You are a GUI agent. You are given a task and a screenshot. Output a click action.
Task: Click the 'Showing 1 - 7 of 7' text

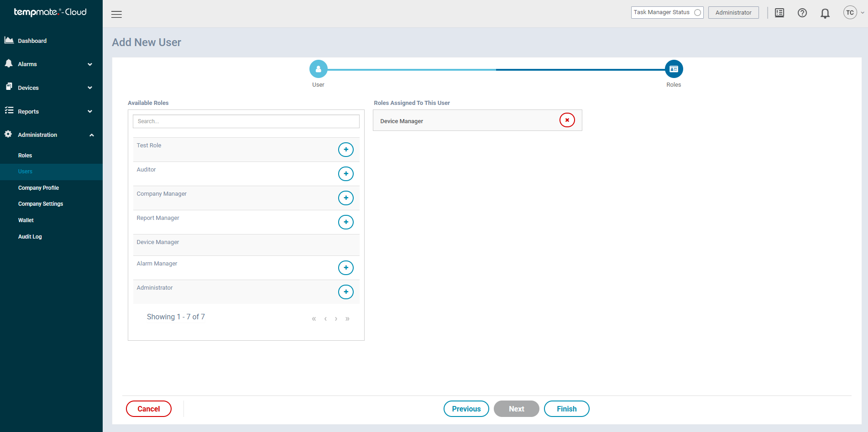[176, 317]
